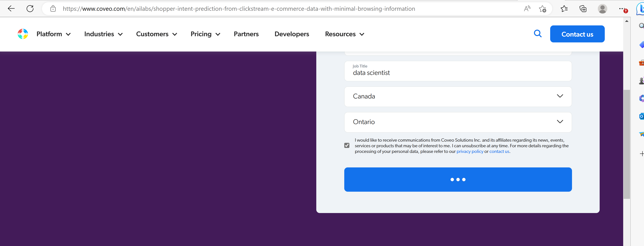Click the browser back arrow

click(11, 9)
